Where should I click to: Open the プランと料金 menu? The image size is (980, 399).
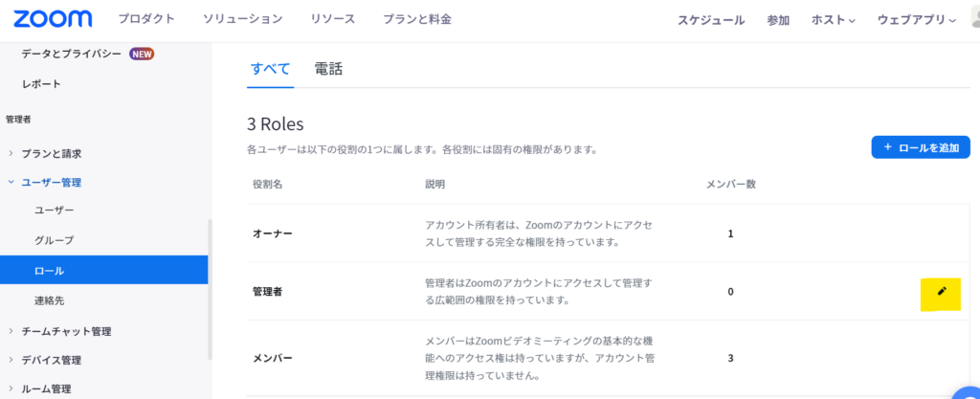point(416,19)
